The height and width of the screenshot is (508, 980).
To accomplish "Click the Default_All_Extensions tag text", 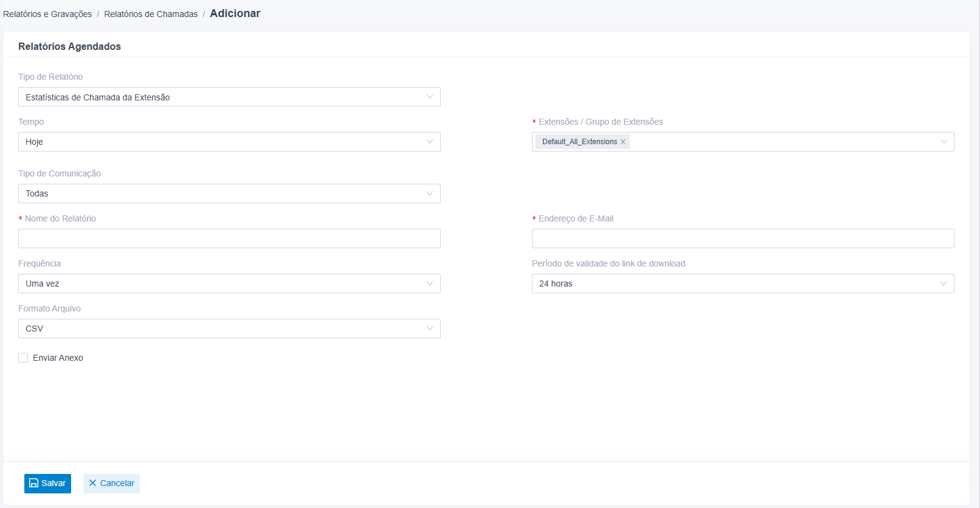I will point(579,142).
